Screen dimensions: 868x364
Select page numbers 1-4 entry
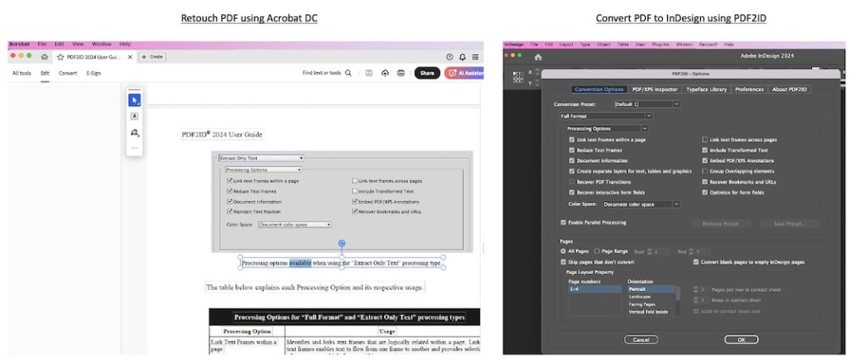click(x=595, y=289)
